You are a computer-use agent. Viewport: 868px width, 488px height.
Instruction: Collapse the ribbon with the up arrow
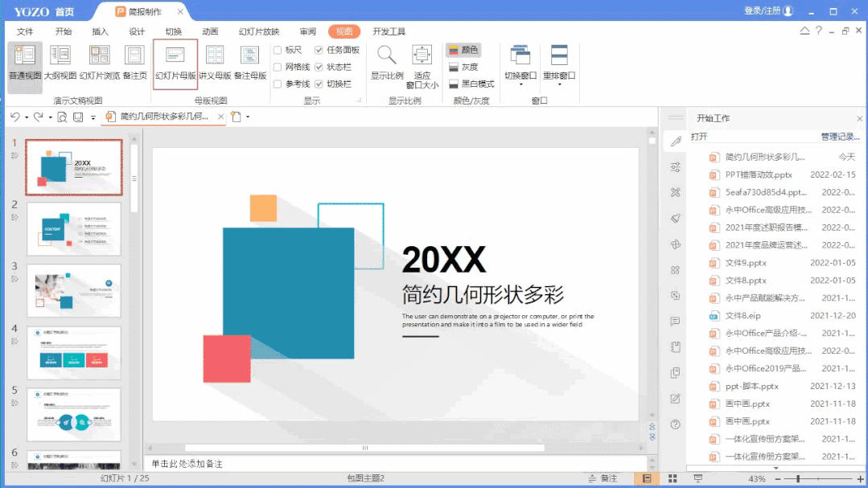click(804, 31)
